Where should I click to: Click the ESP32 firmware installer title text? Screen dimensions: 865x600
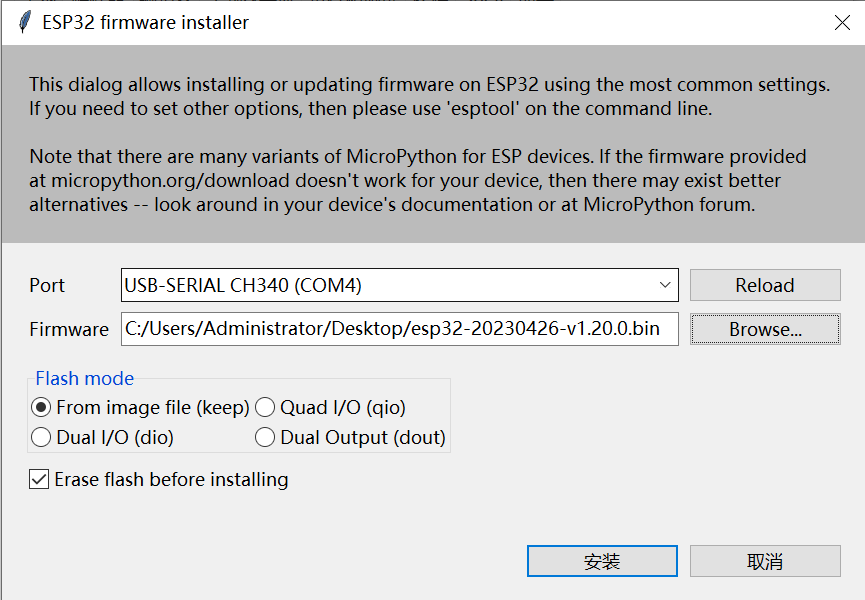tap(146, 23)
